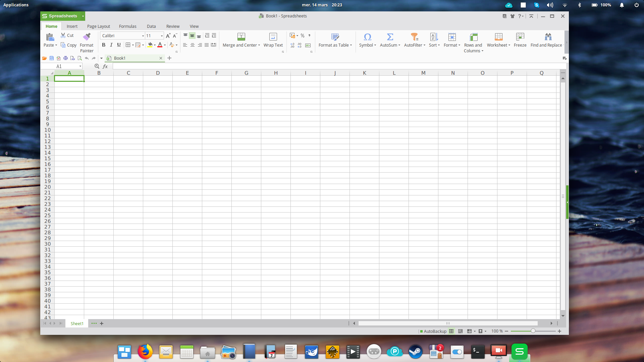Click the insert function fx icon
The height and width of the screenshot is (362, 644).
pyautogui.click(x=105, y=66)
